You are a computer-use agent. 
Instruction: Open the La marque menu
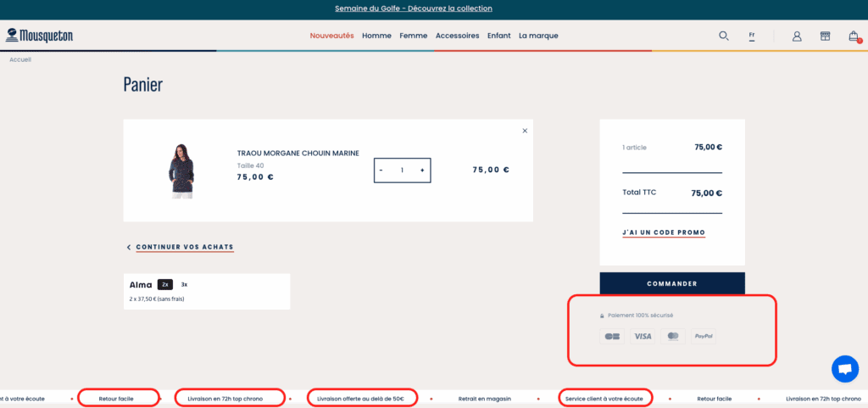tap(538, 36)
